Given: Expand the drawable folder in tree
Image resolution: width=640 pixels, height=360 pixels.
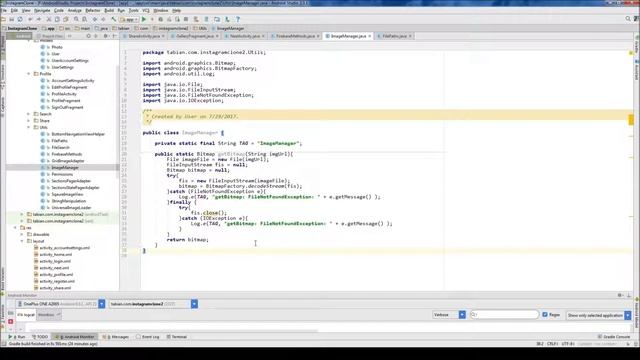Looking at the screenshot, I should click(22, 234).
